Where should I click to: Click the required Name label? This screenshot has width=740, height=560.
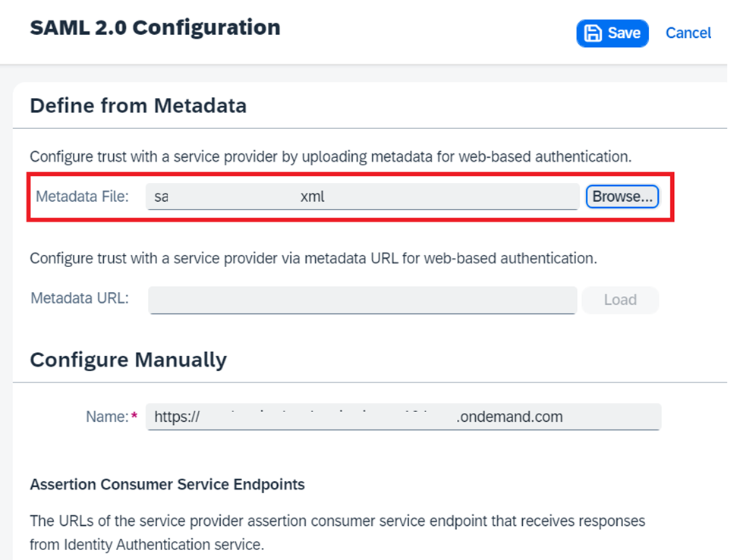(107, 417)
